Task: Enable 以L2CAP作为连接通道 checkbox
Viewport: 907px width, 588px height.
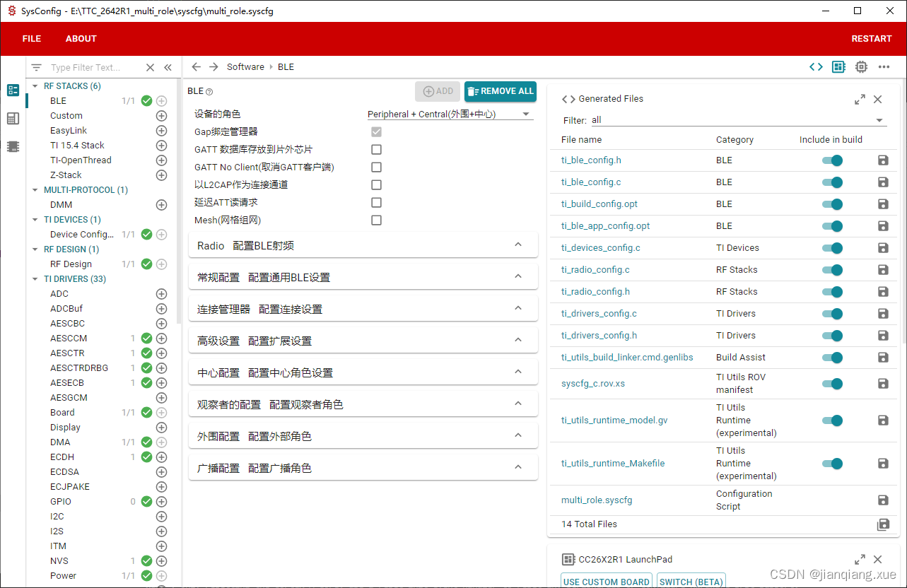Action: click(376, 185)
